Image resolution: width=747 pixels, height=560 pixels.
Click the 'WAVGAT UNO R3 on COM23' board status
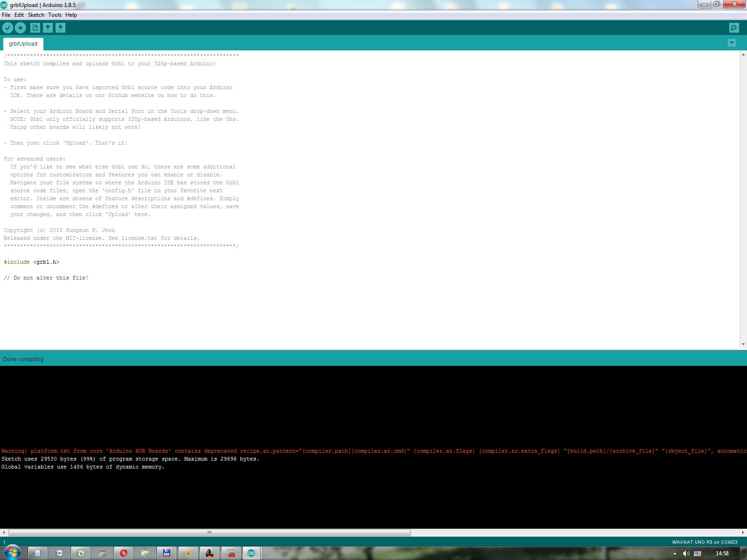[705, 542]
